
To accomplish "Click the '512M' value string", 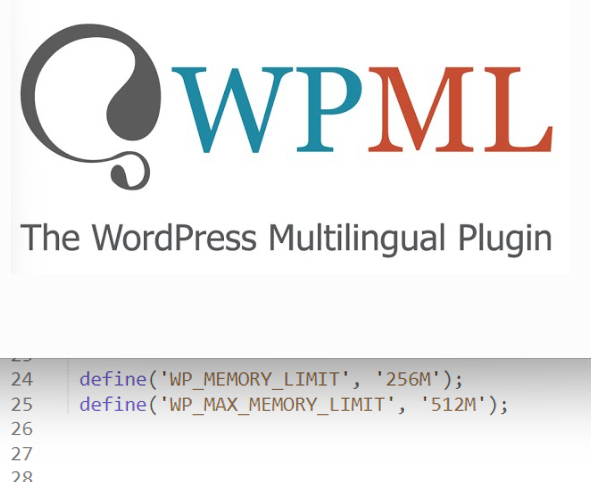I will [454, 405].
